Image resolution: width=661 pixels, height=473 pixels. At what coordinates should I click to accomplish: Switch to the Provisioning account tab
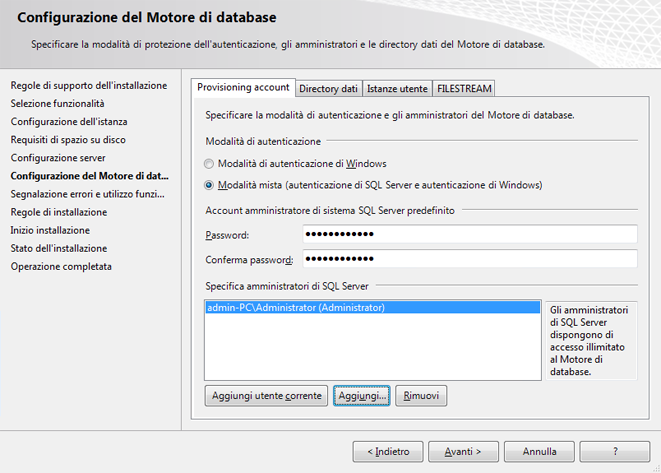point(243,87)
